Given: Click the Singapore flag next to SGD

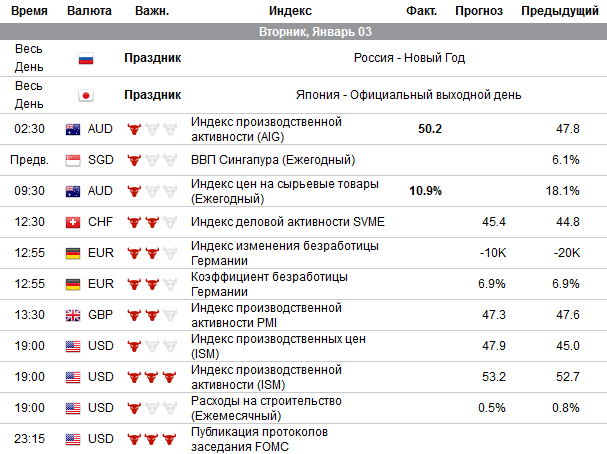Looking at the screenshot, I should 73,160.
